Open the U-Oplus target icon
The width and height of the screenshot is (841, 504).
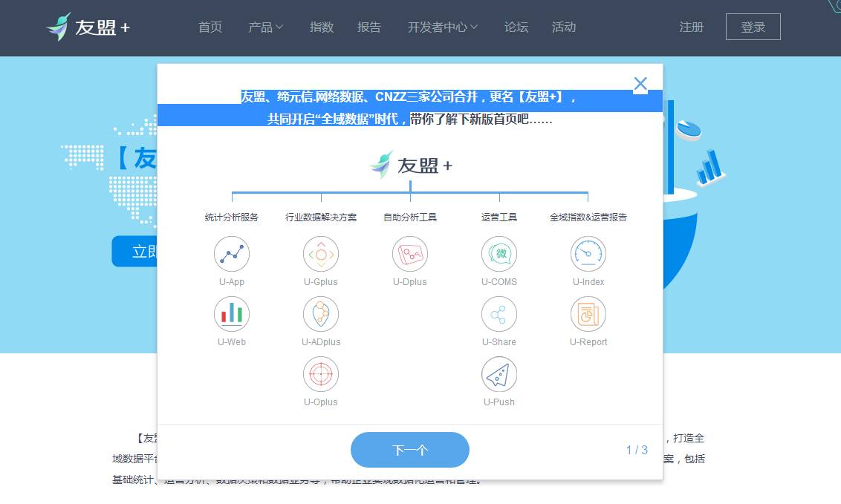(321, 374)
